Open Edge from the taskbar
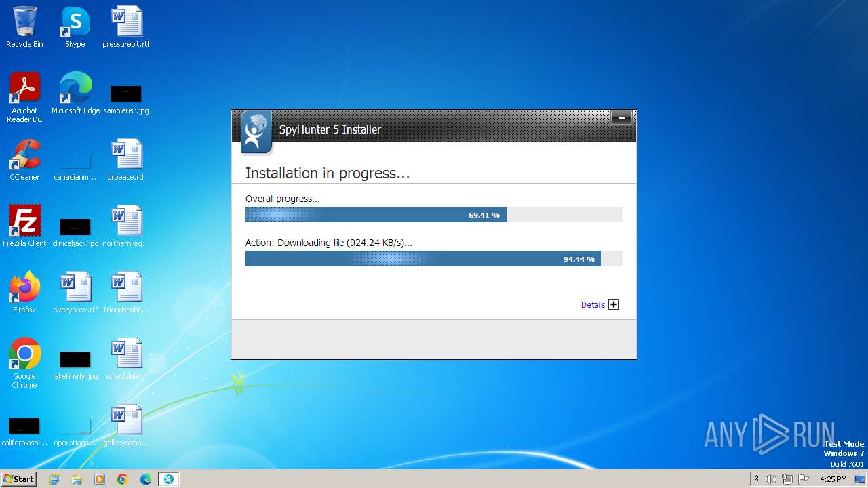 point(146,479)
